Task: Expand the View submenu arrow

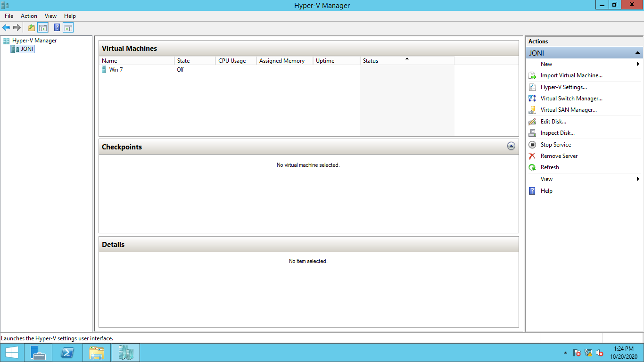Action: [638, 179]
